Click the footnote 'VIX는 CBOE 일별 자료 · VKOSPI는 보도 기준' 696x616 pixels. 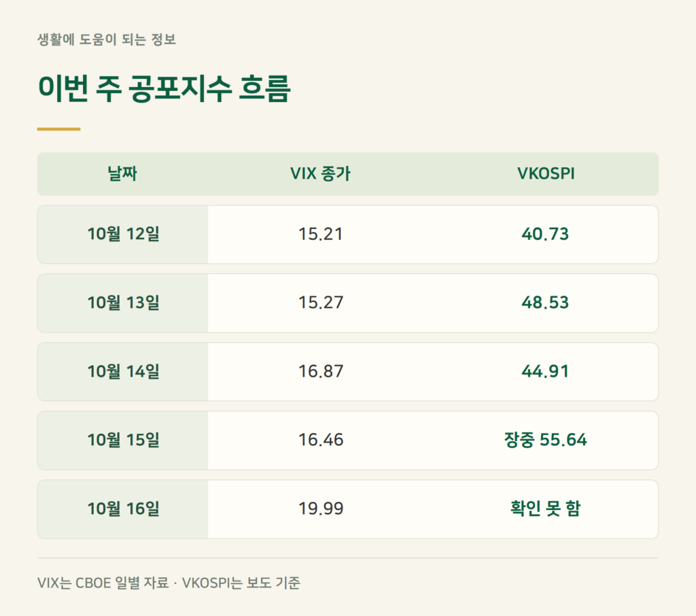coord(169,583)
